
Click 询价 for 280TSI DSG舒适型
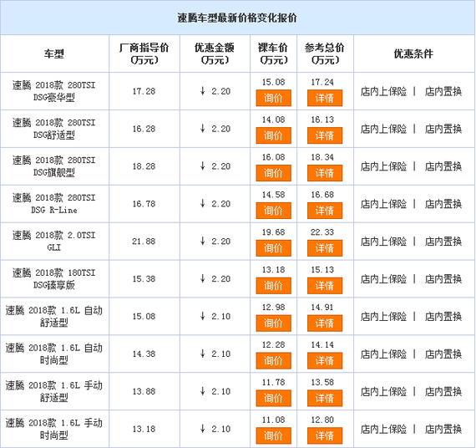(x=274, y=135)
